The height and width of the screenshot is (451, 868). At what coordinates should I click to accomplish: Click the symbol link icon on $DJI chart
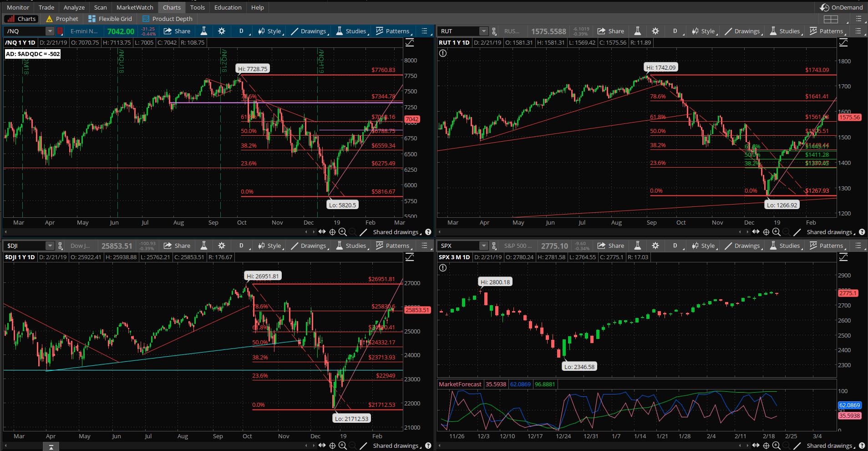coord(60,246)
